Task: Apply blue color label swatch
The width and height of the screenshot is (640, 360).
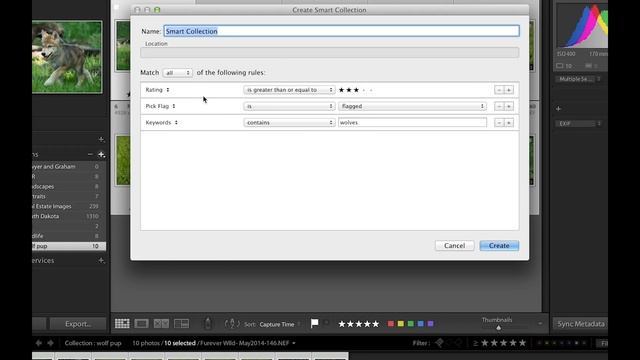Action: pyautogui.click(x=420, y=324)
